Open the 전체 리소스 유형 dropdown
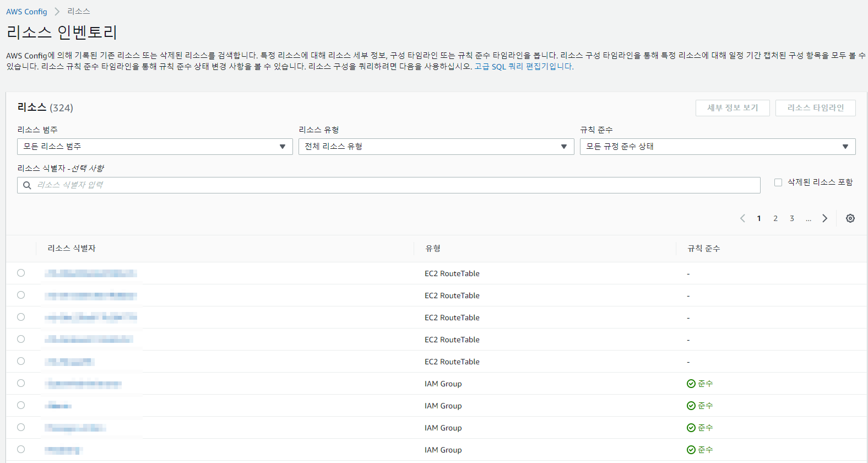Image resolution: width=868 pixels, height=463 pixels. pyautogui.click(x=436, y=147)
